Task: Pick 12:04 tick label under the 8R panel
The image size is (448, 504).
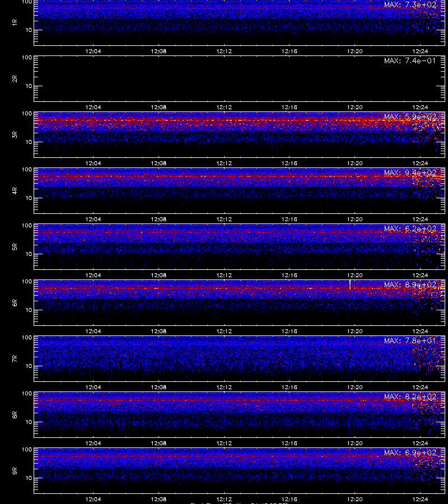Action: click(93, 444)
